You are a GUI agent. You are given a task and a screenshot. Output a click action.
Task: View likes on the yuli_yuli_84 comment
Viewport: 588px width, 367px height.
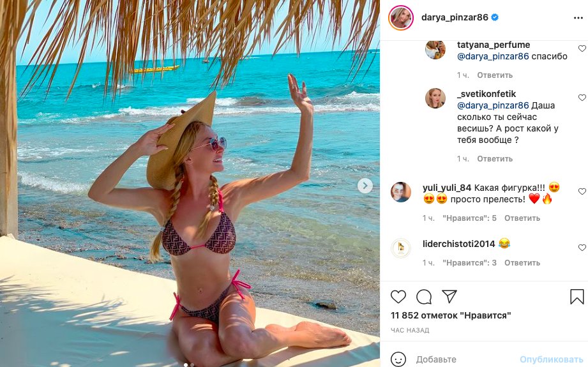tap(469, 218)
